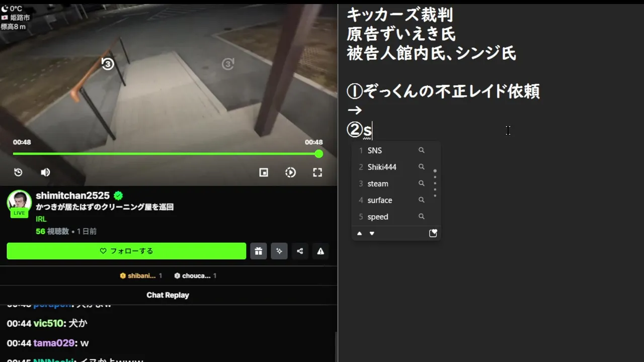644x362 pixels.
Task: Click the green verified badge
Action: [x=118, y=196]
